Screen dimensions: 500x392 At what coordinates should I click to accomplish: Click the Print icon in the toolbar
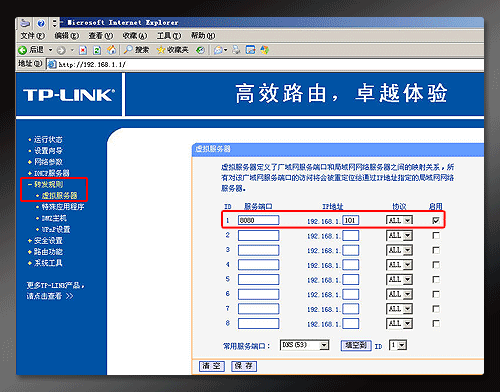pos(236,50)
